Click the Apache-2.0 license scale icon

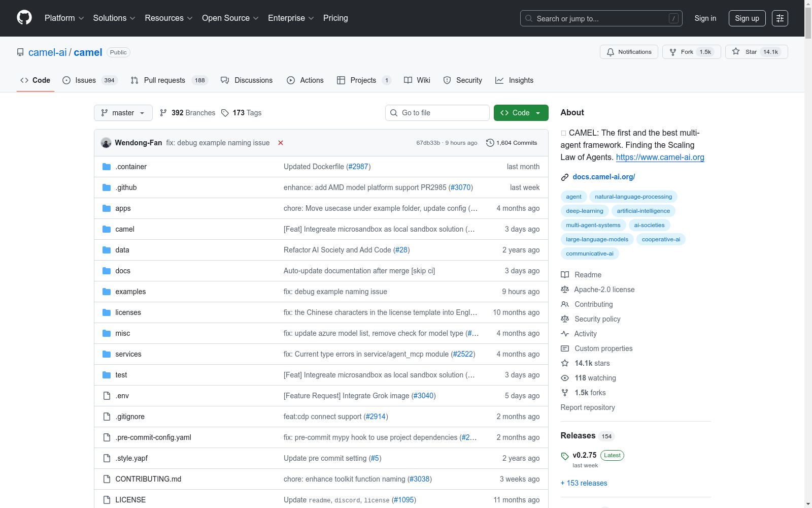tap(565, 290)
